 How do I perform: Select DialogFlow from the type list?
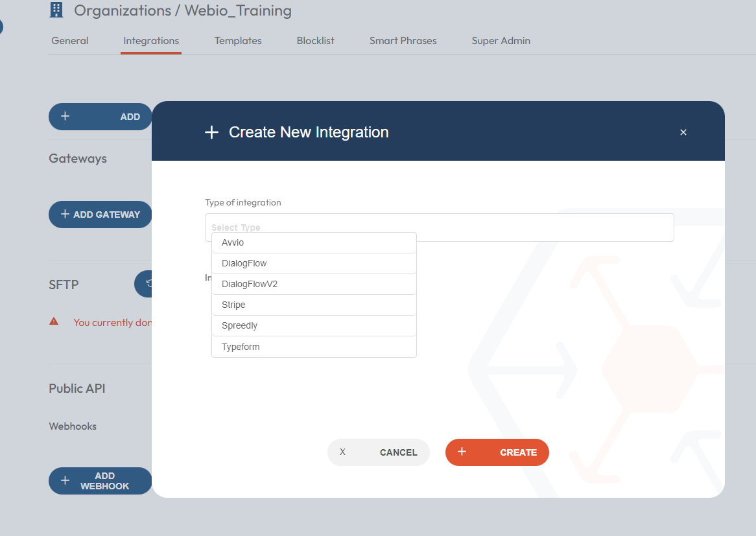pos(314,263)
